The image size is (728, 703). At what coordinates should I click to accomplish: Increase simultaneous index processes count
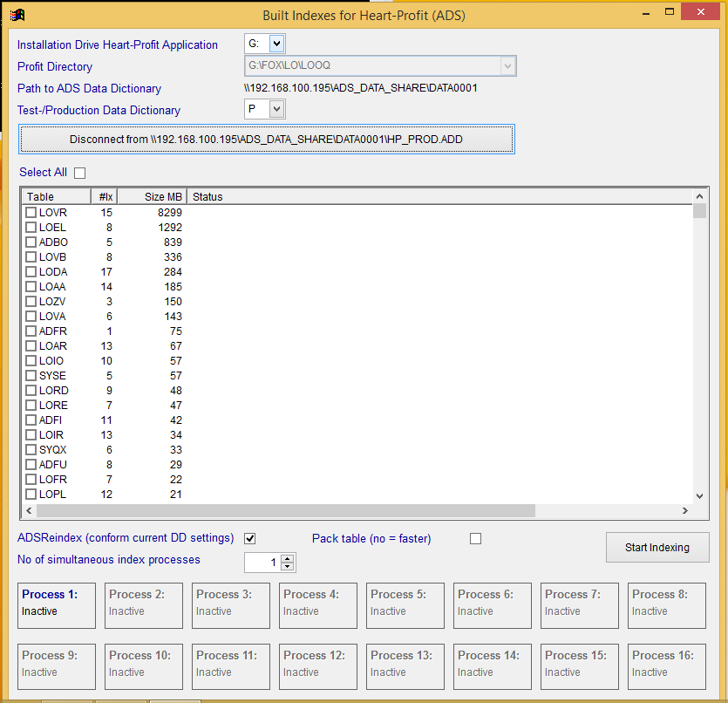click(288, 558)
